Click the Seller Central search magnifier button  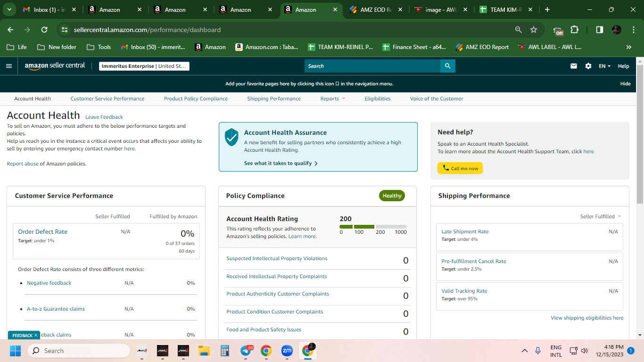[x=447, y=66]
